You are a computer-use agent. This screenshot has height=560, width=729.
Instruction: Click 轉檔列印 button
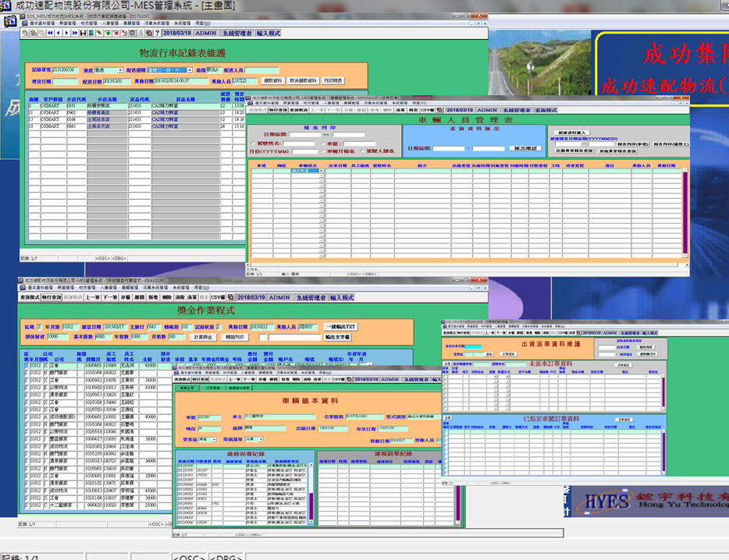coord(235,337)
